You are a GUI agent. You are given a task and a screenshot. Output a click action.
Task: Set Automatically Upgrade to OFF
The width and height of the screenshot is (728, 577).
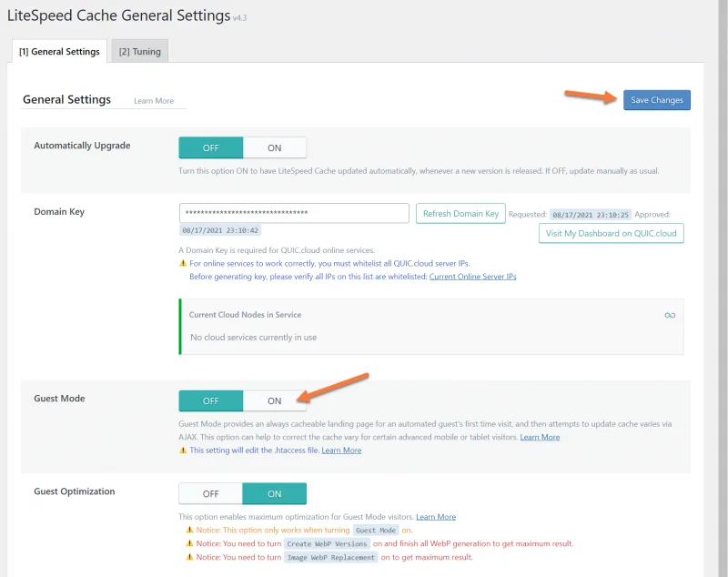click(x=211, y=147)
